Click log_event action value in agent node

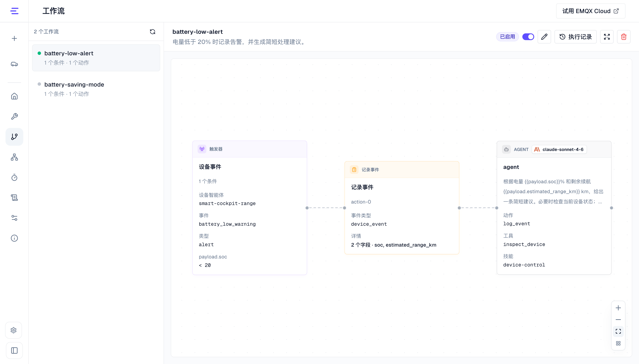pos(516,224)
